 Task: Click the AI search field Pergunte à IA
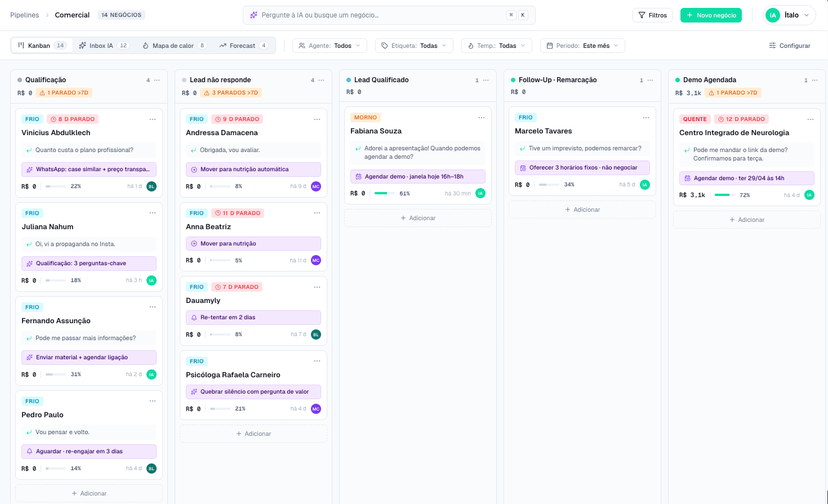(x=389, y=15)
